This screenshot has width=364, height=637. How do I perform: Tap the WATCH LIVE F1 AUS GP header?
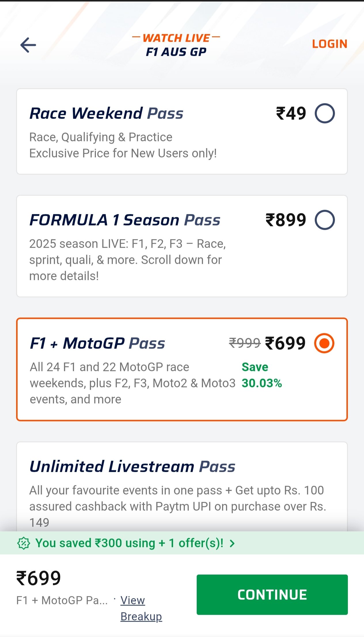tap(176, 45)
